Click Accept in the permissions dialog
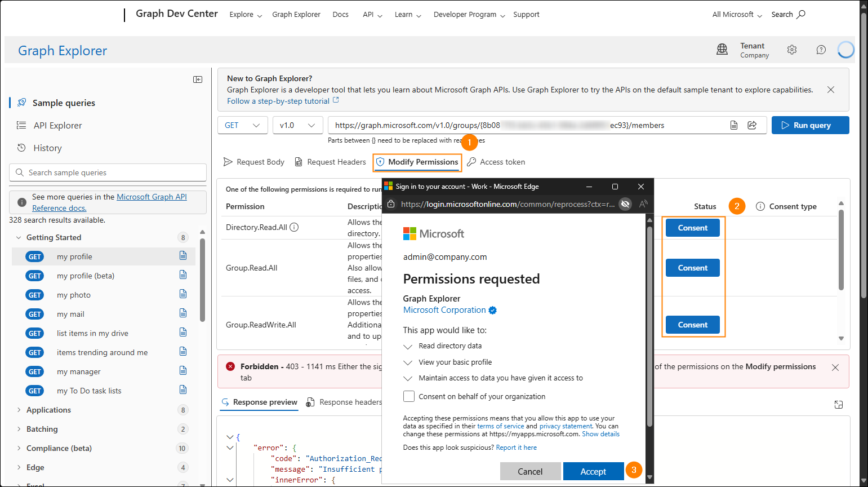The width and height of the screenshot is (868, 487). (x=593, y=471)
